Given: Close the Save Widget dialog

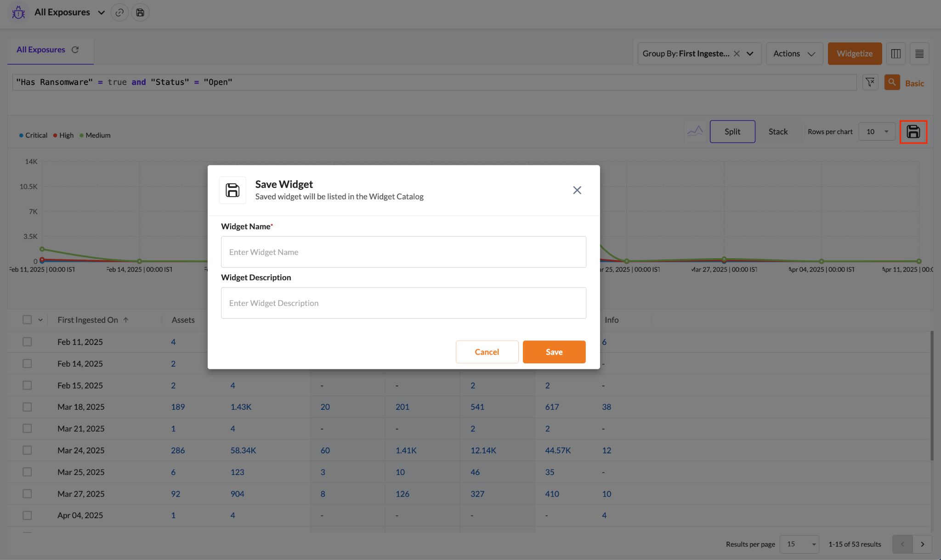Looking at the screenshot, I should coord(577,190).
